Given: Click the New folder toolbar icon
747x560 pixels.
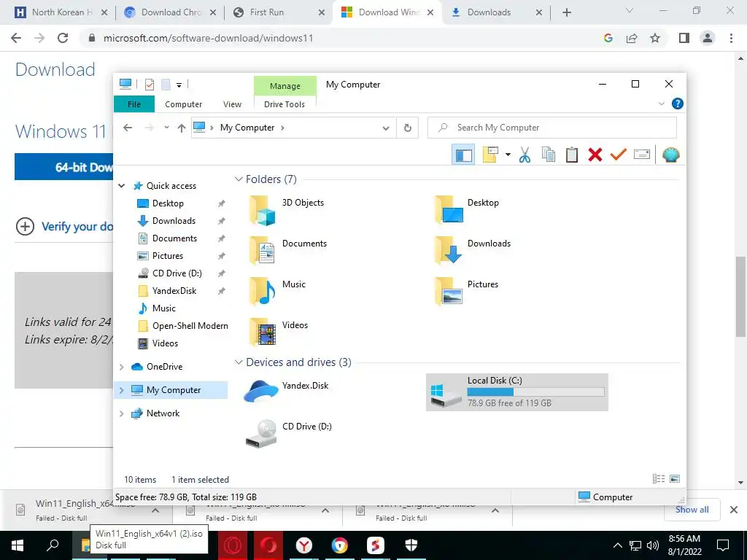Looking at the screenshot, I should [490, 155].
